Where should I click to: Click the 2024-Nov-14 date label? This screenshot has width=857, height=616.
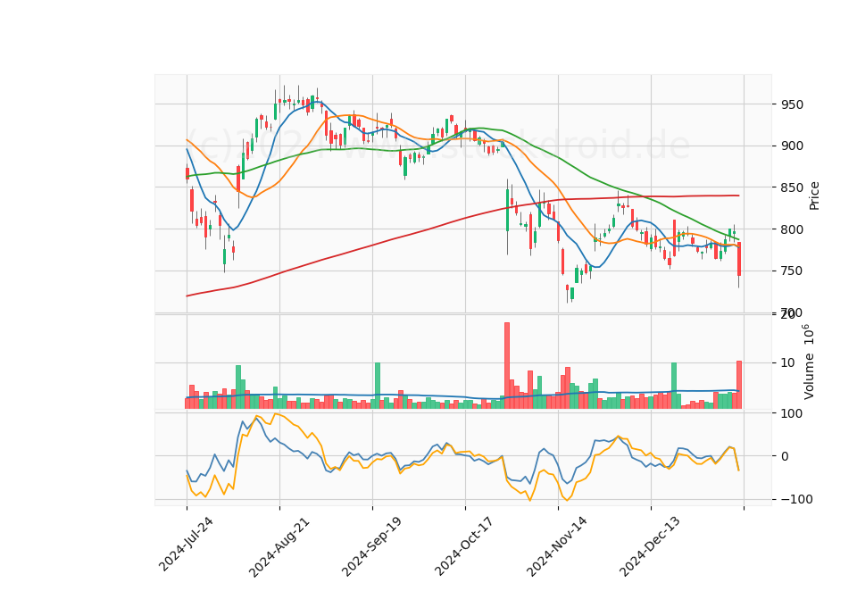[557, 546]
